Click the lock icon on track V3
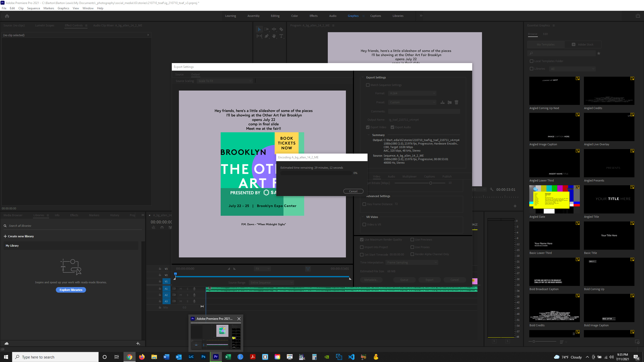 click(x=160, y=268)
